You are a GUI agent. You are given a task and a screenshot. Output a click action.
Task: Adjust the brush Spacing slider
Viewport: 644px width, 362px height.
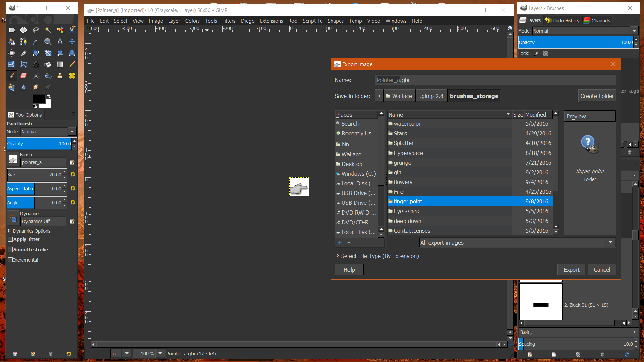coord(576,344)
